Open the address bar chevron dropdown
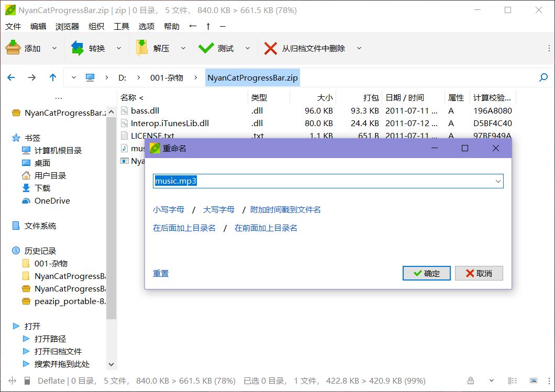The height and width of the screenshot is (392, 555). pos(73,77)
